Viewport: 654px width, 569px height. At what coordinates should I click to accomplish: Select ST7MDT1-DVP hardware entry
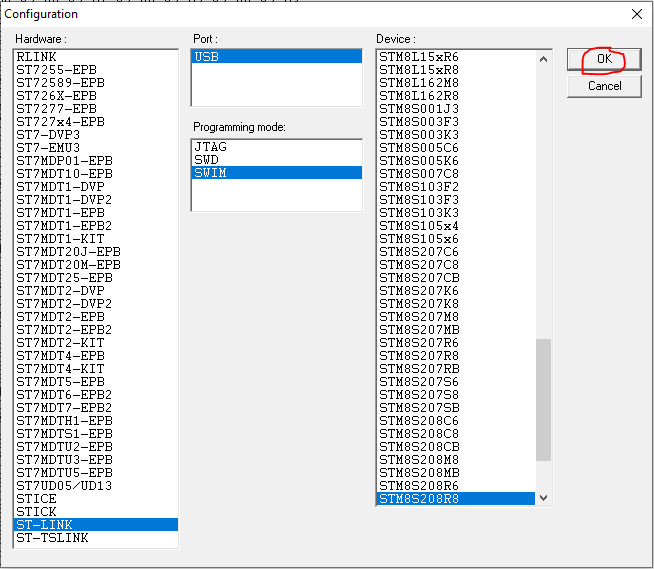point(96,186)
